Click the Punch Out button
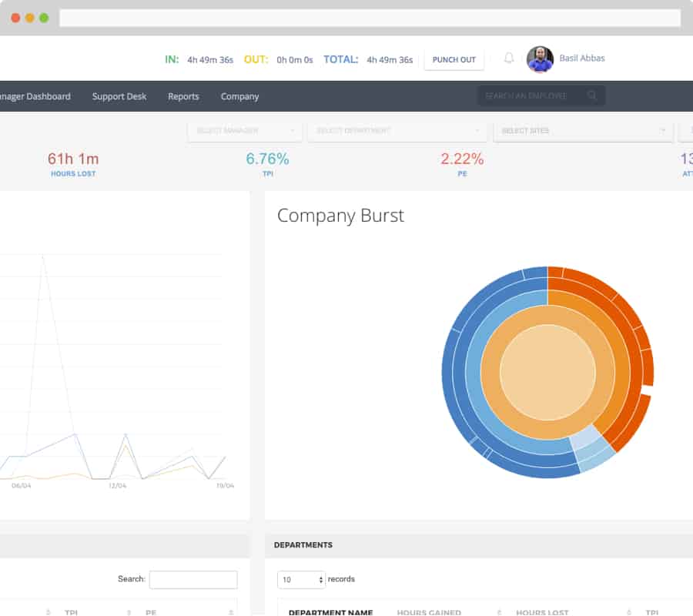Screen dimensions: 693x616 tap(454, 59)
